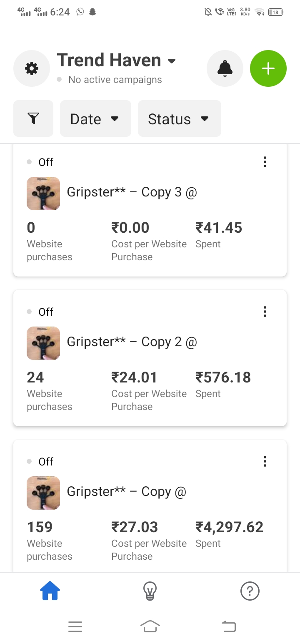Viewport: 300px width, 644px height.
Task: Go to the Home tab
Action: (x=50, y=591)
